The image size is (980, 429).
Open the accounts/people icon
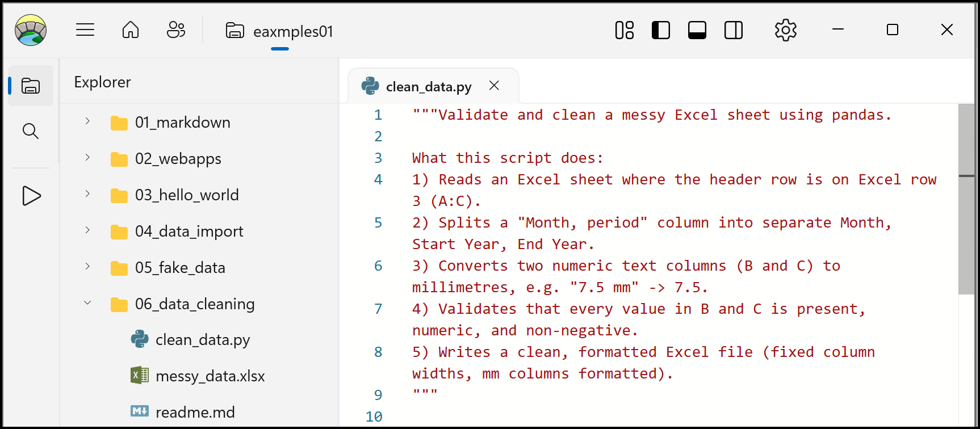(176, 30)
